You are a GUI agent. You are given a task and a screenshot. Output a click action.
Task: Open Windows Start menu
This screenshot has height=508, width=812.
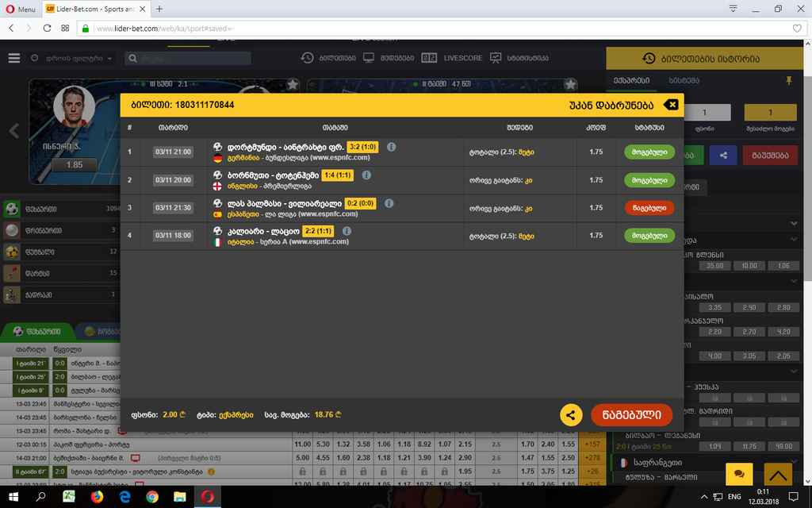click(x=13, y=497)
